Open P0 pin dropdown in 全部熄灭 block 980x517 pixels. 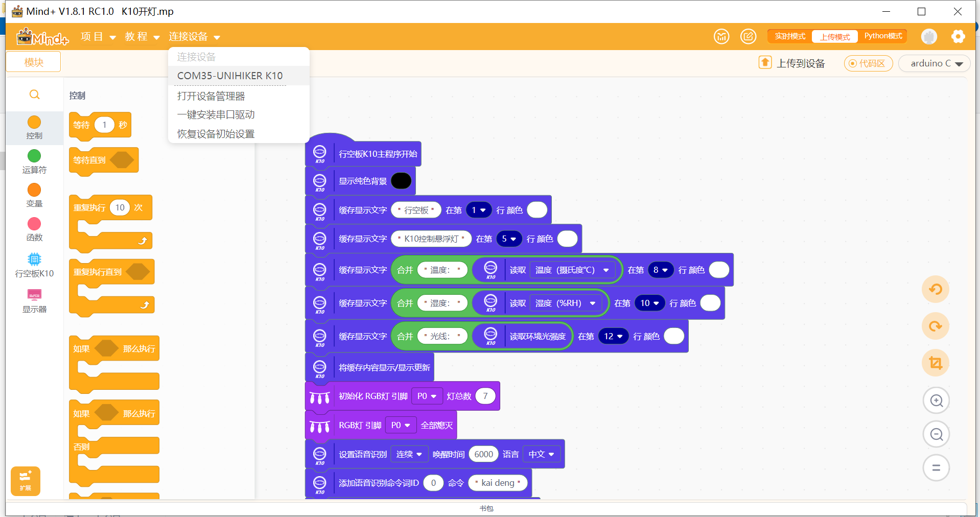click(x=401, y=425)
